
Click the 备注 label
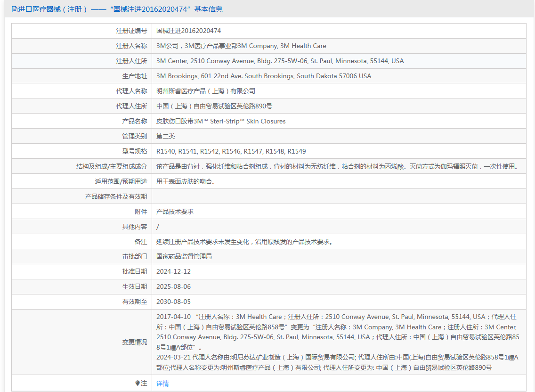click(x=140, y=241)
